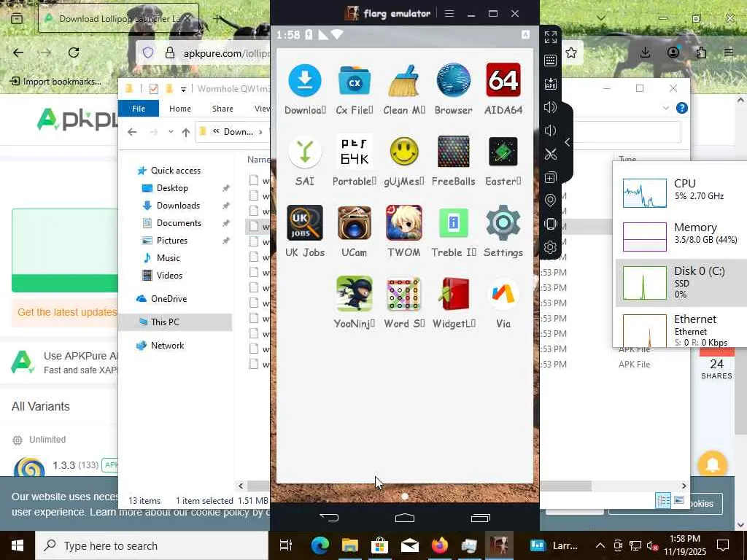The width and height of the screenshot is (747, 560).
Task: Open Explorer help question mark
Action: click(x=682, y=108)
